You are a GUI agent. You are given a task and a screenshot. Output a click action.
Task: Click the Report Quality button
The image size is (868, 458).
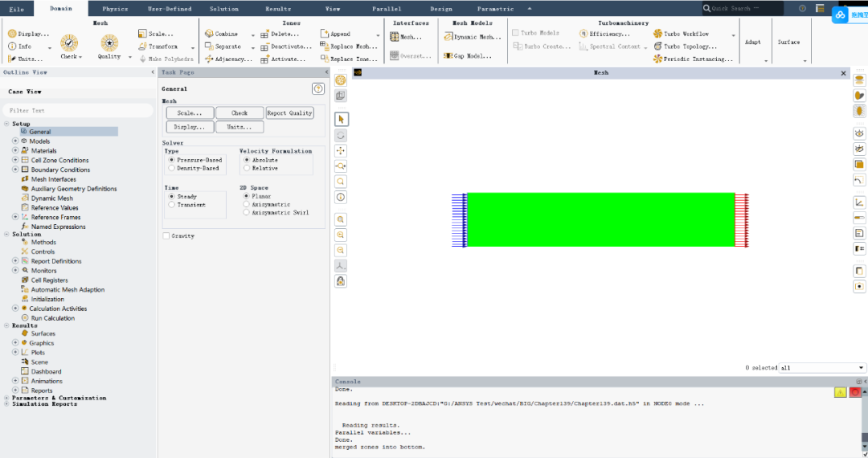289,112
